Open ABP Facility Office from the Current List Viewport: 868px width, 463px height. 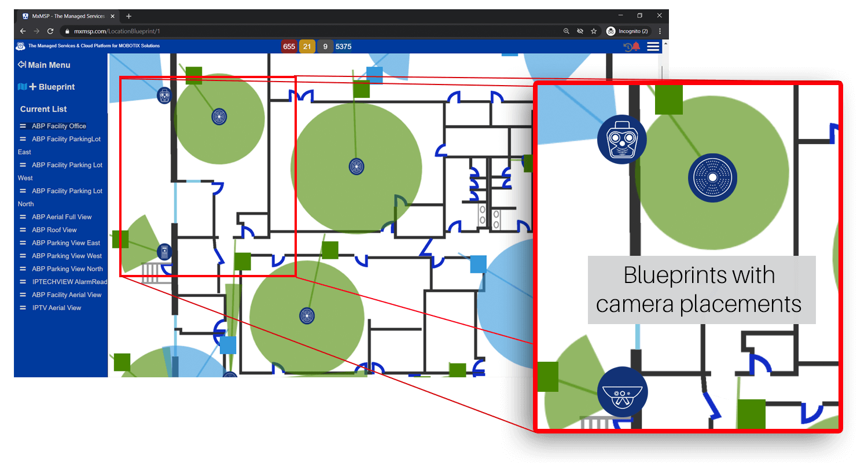(59, 126)
